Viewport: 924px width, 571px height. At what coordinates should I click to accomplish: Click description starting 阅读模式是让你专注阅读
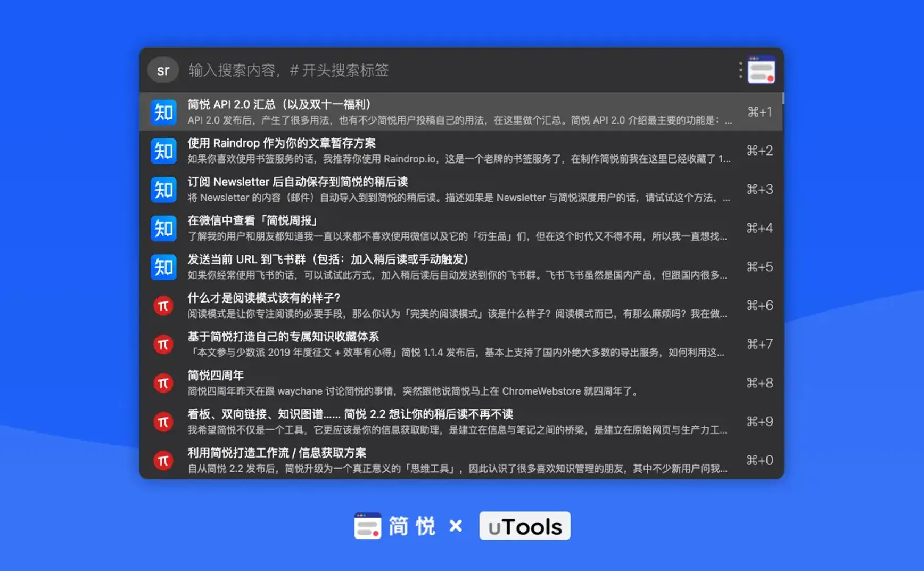click(458, 314)
